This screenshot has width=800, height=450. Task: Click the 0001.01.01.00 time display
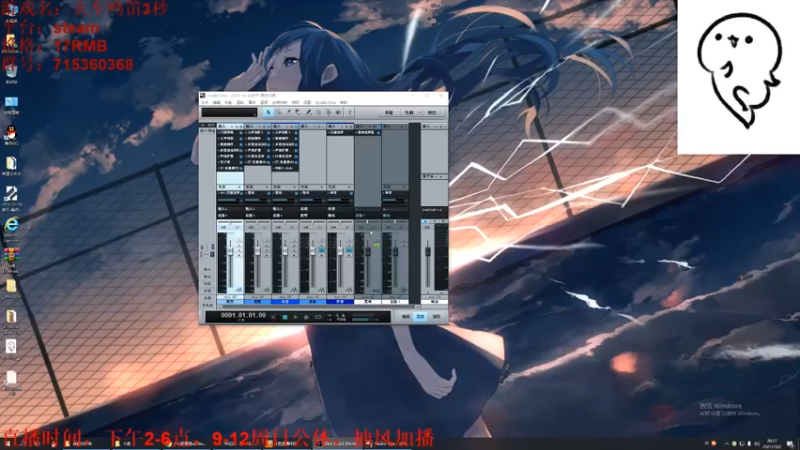[243, 315]
